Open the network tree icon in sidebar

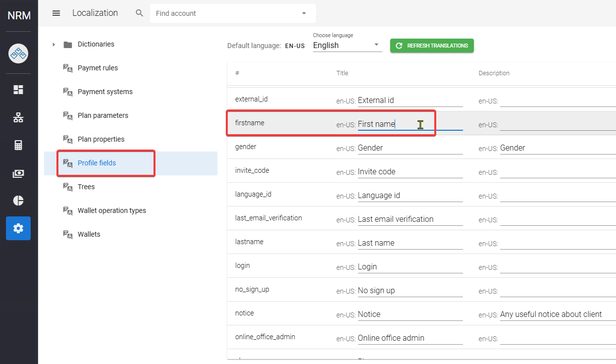(18, 117)
